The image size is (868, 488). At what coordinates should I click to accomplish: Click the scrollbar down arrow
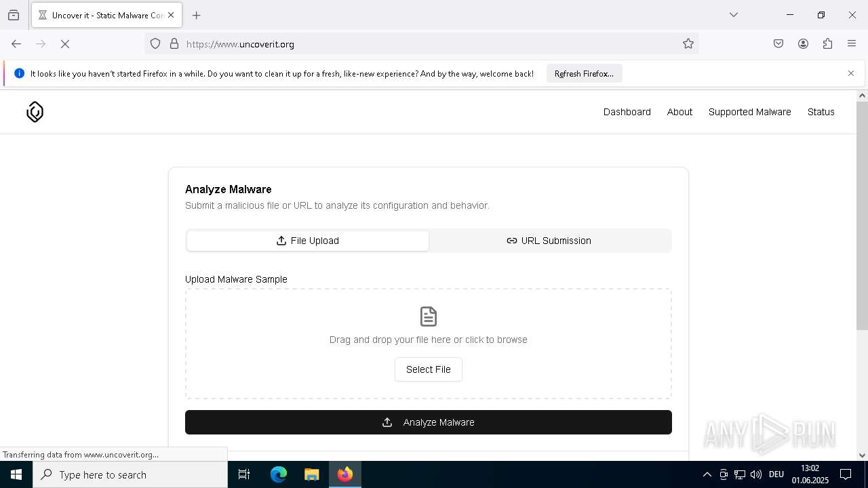point(862,455)
